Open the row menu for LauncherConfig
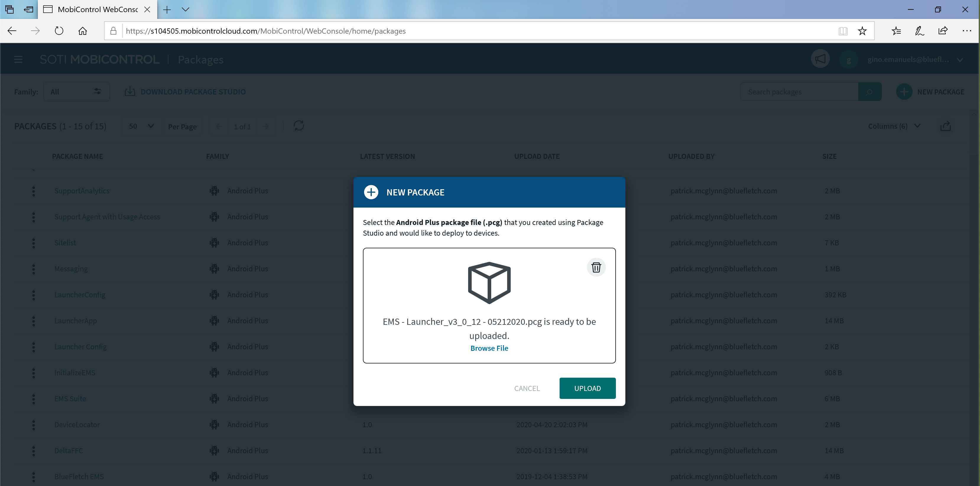 (x=33, y=295)
